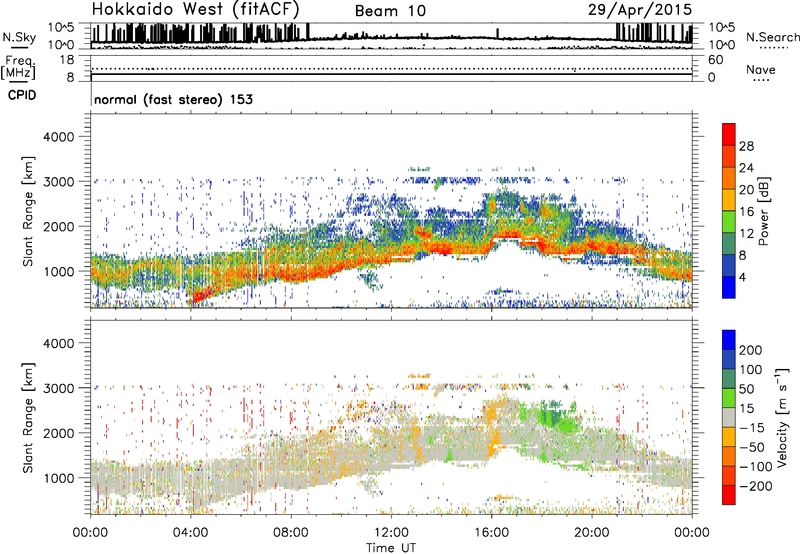Click 'Slant Range [km]' on power panel

pyautogui.click(x=28, y=211)
